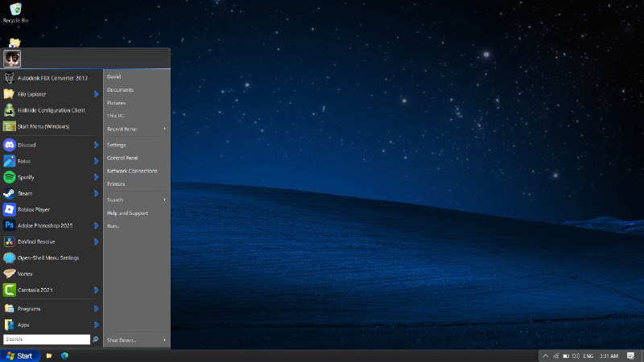The image size is (644, 362).
Task: Click the start menu Search field
Action: pos(47,339)
